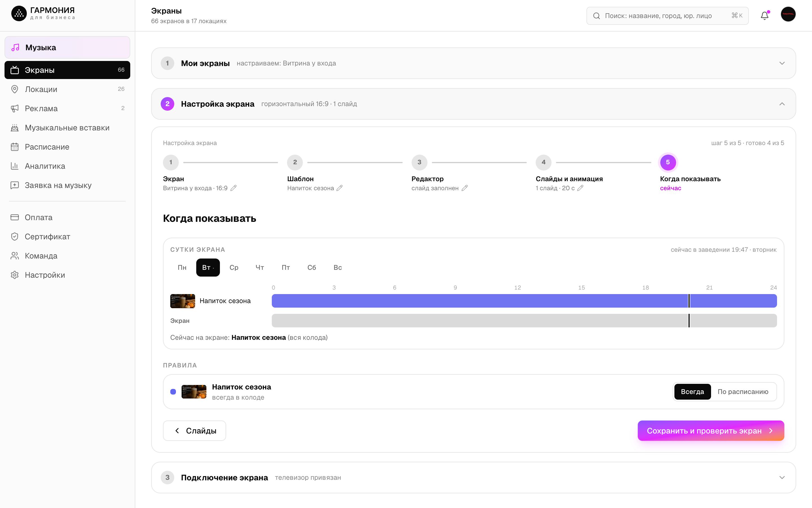Edit Экран step via pencil icon
This screenshot has height=508, width=812.
(233, 188)
